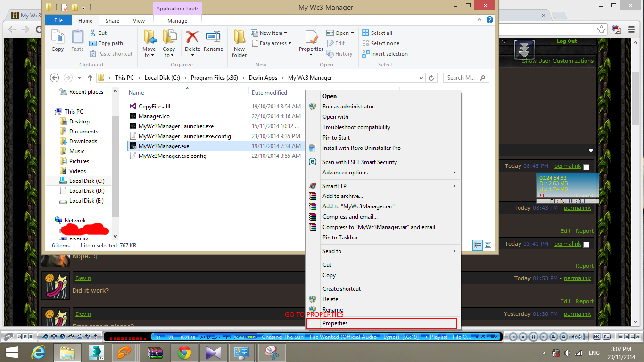Viewport: 644px width, 362px height.
Task: Click the blue Help question mark icon
Action: click(x=490, y=20)
